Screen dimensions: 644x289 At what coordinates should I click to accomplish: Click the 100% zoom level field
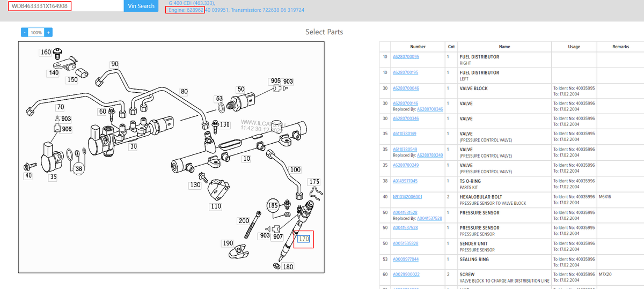[x=36, y=33]
